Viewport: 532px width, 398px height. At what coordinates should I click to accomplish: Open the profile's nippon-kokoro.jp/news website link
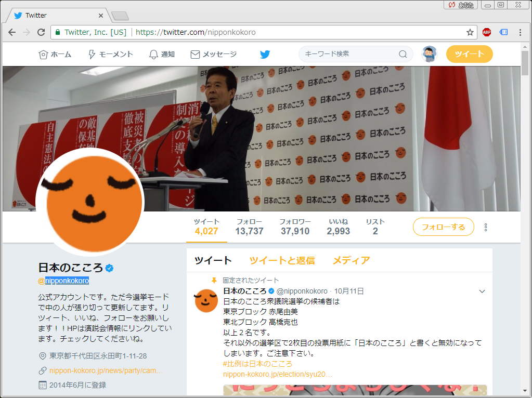click(106, 370)
